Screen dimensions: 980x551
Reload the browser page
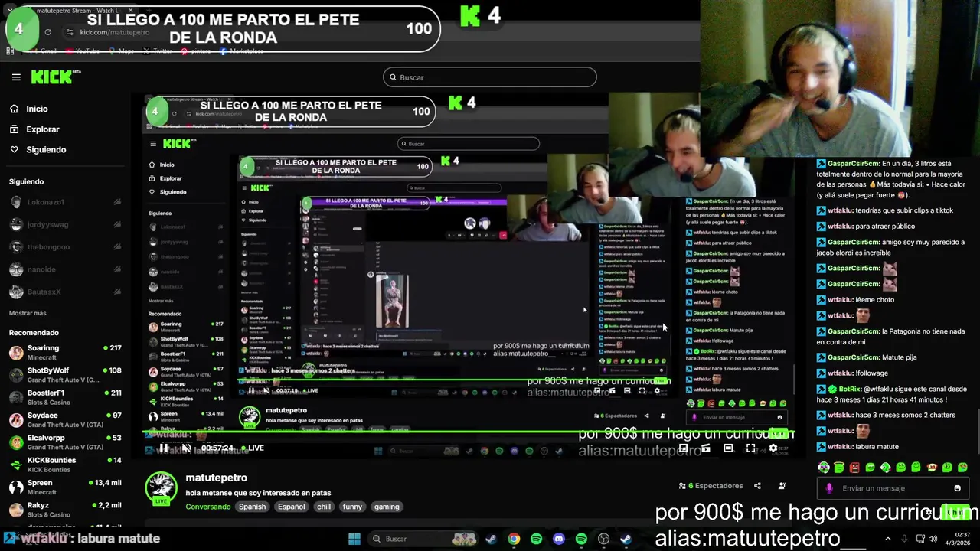[47, 32]
